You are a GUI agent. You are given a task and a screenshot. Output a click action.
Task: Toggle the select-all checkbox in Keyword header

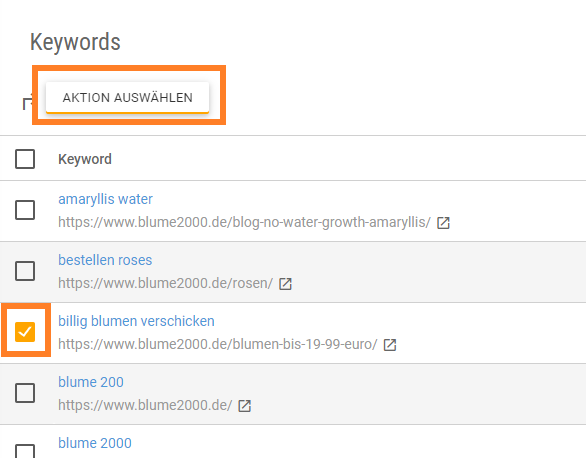25,159
